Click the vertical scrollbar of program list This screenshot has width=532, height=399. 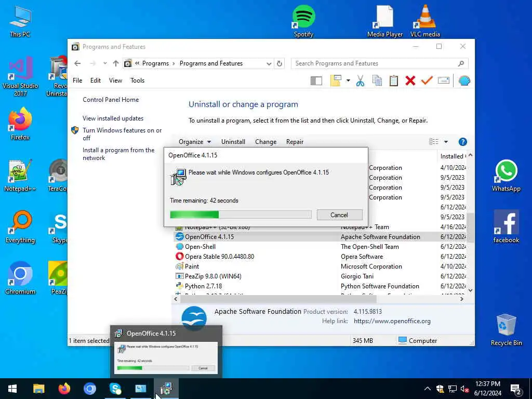(x=470, y=228)
